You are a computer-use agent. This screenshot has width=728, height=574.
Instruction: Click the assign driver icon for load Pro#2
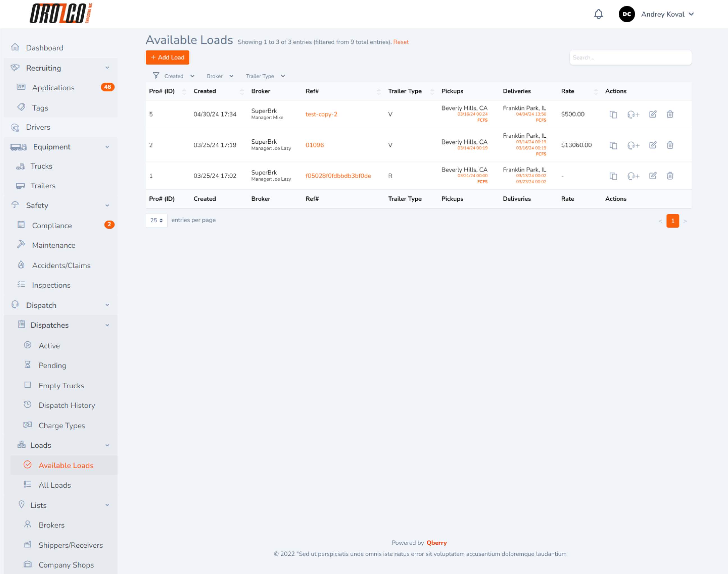[x=633, y=145]
